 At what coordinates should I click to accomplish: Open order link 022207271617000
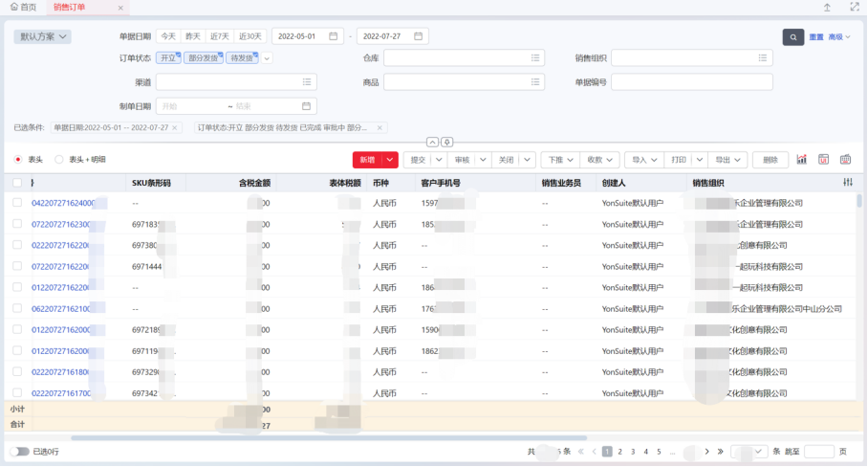click(61, 392)
